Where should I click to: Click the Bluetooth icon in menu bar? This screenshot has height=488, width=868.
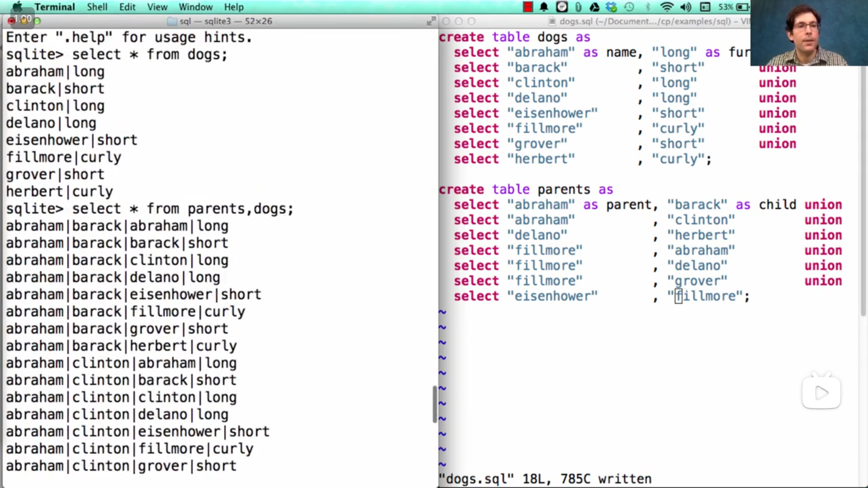pos(648,7)
